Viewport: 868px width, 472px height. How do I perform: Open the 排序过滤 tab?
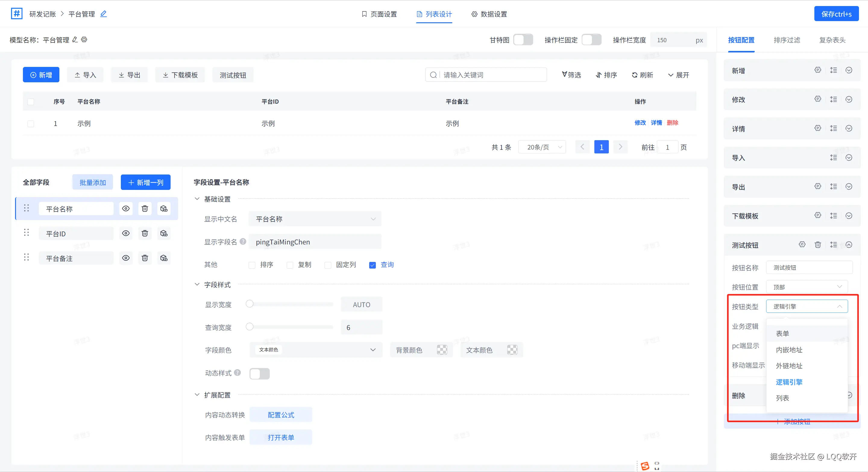[786, 40]
